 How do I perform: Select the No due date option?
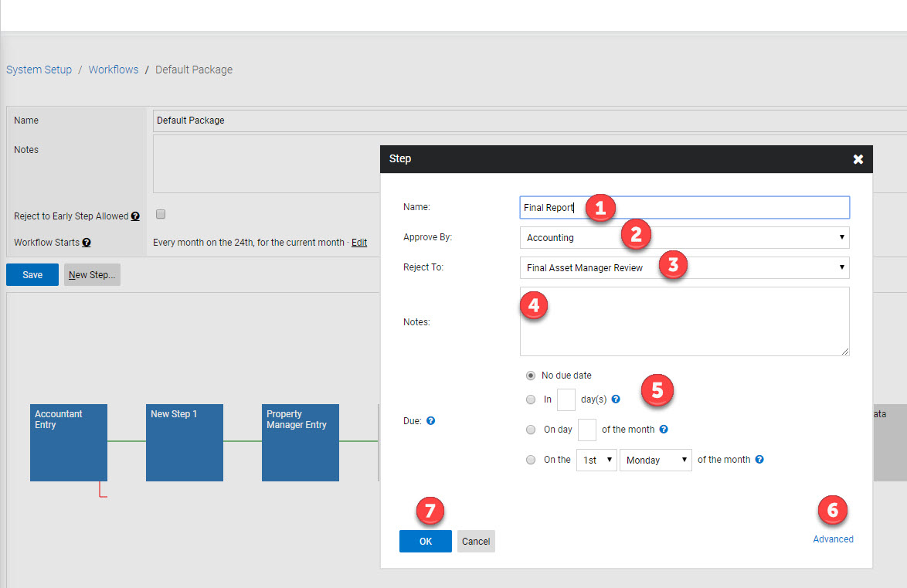[x=531, y=375]
